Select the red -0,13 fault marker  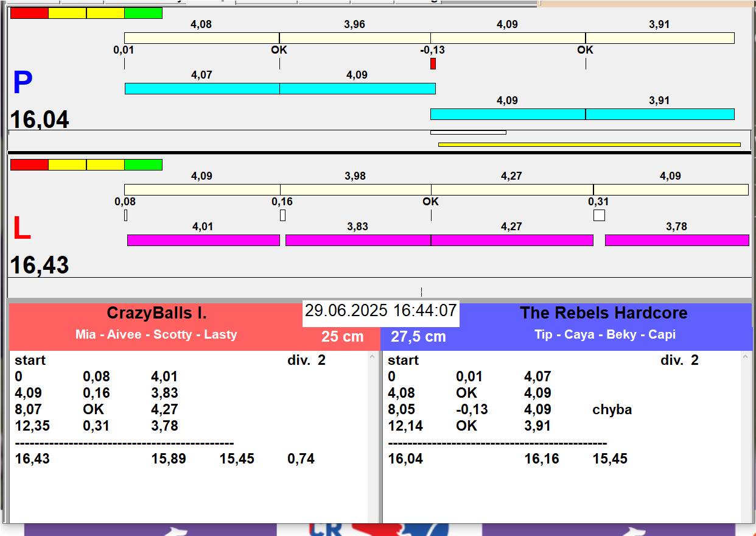pos(433,63)
